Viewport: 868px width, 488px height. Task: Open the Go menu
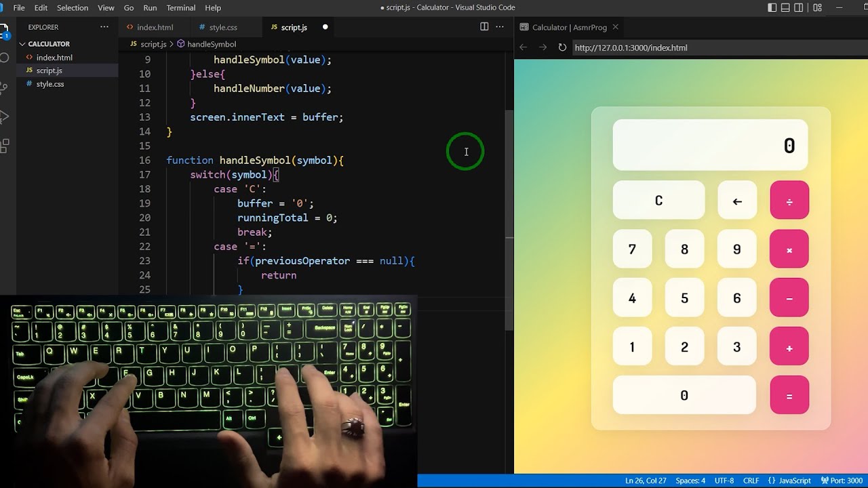click(129, 7)
